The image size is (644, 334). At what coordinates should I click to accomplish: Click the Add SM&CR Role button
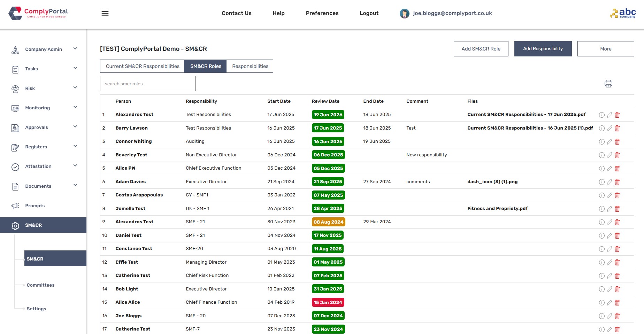(481, 49)
